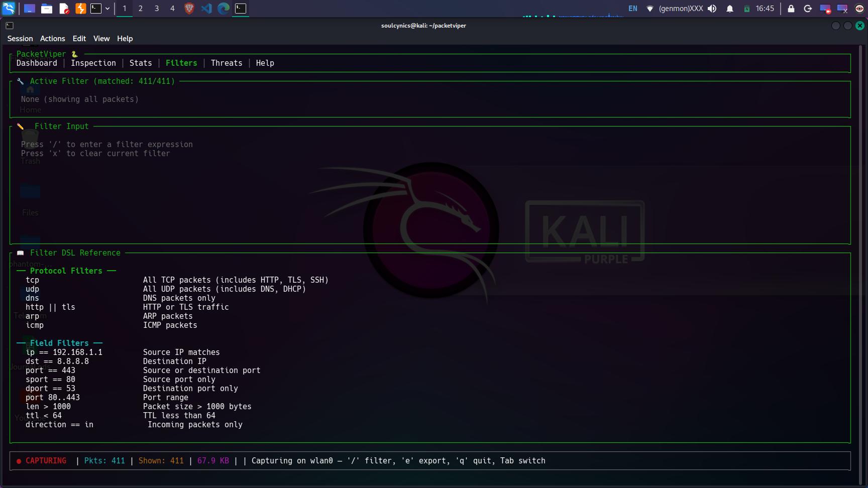
Task: Open the Edit menu in the terminal
Action: click(79, 39)
